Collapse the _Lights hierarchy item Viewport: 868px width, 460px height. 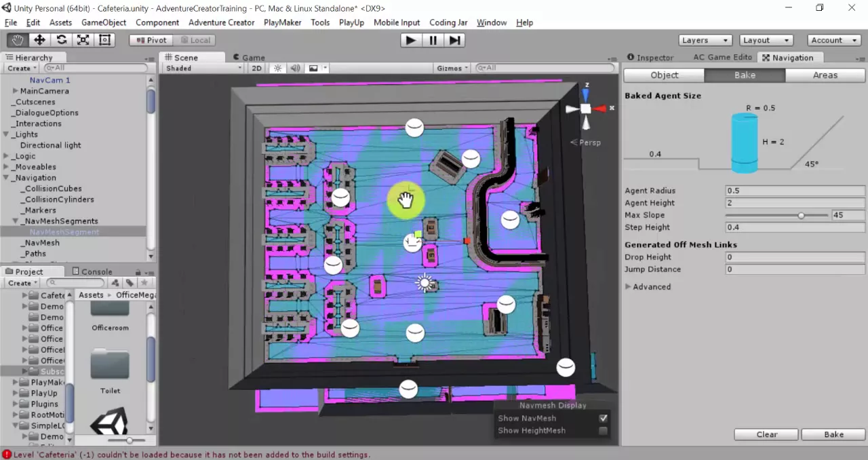point(6,134)
